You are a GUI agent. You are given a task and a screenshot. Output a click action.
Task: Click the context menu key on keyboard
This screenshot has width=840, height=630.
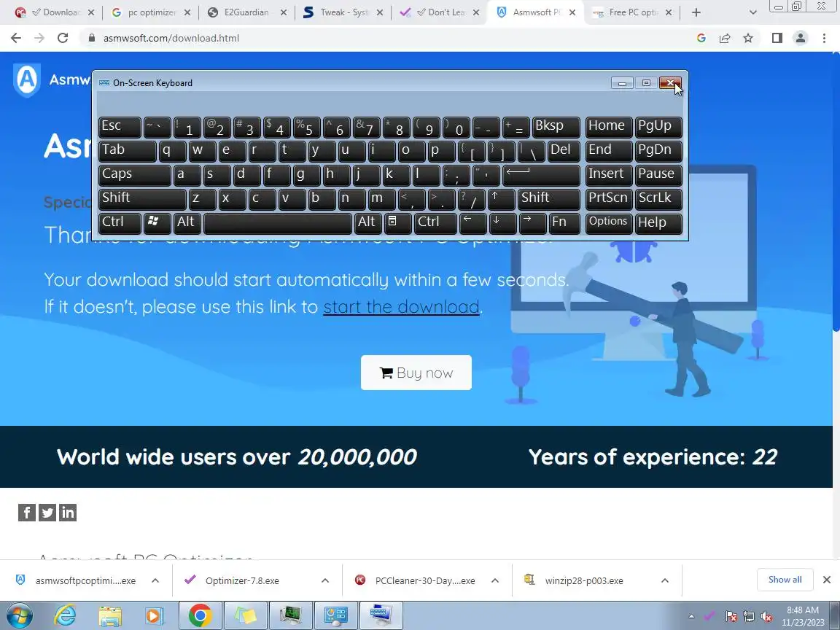coord(398,223)
